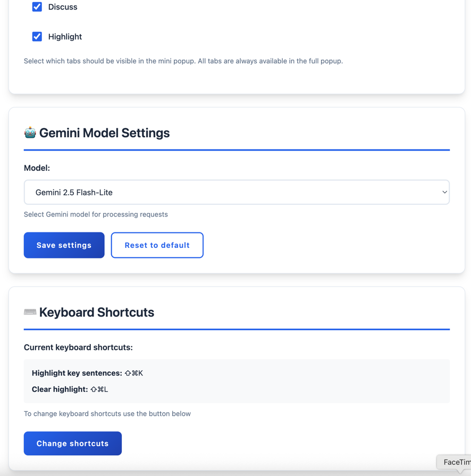Open the Change shortcuts button
The height and width of the screenshot is (476, 471).
coord(73,444)
